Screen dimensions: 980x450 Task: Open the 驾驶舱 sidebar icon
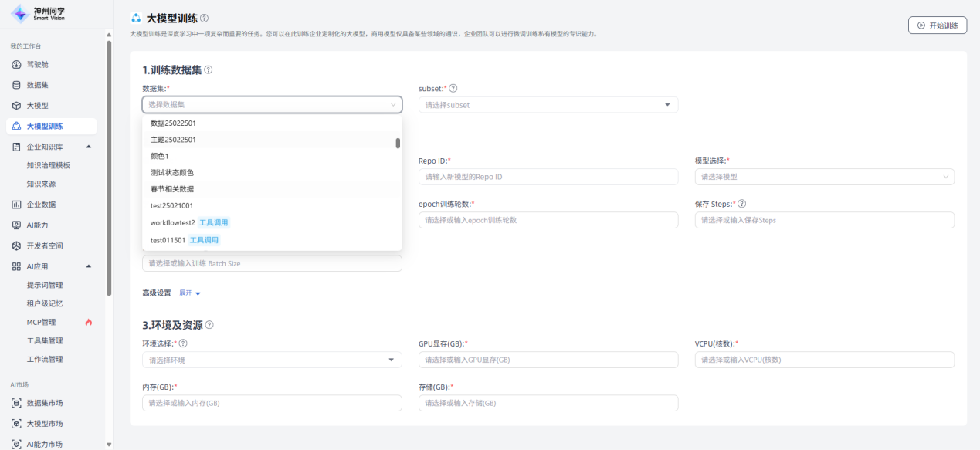coord(17,64)
